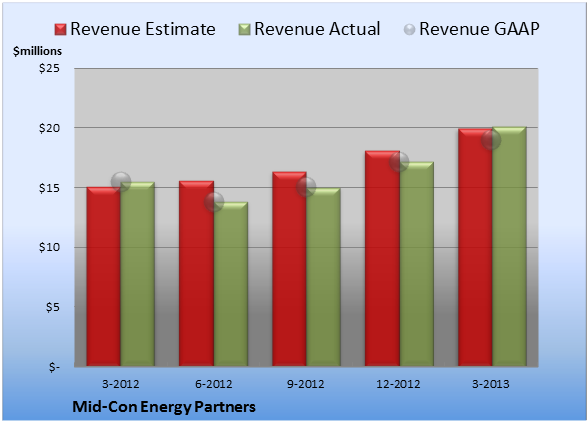Select the green actual bar for 3-2013

pos(510,246)
